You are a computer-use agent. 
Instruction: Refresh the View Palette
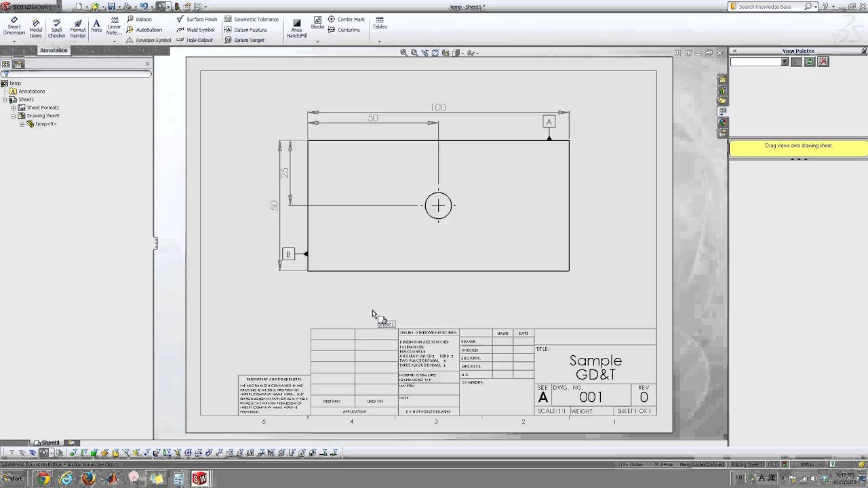click(x=810, y=62)
